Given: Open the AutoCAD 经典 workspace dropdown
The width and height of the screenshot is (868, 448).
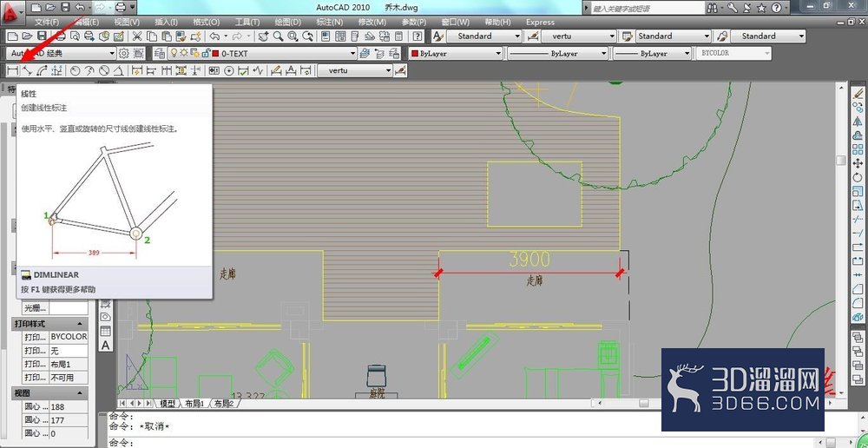Looking at the screenshot, I should tap(62, 53).
